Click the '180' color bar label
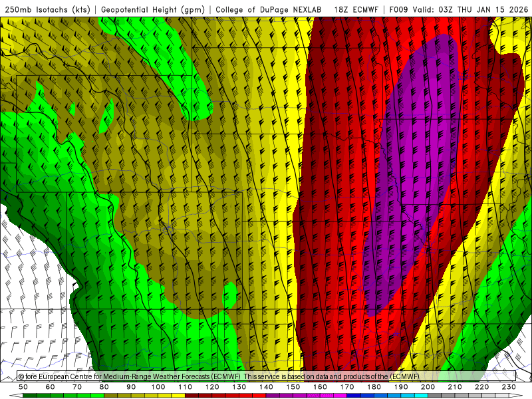532x399 pixels. [374, 387]
